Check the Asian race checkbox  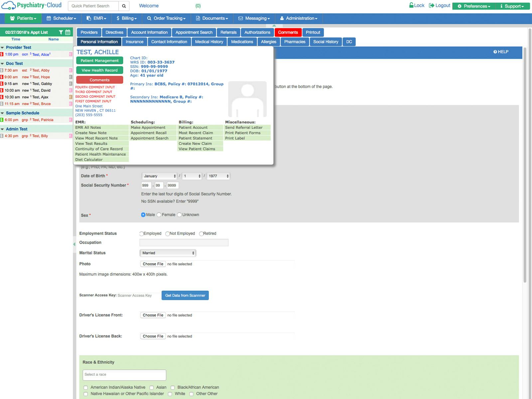coord(152,387)
